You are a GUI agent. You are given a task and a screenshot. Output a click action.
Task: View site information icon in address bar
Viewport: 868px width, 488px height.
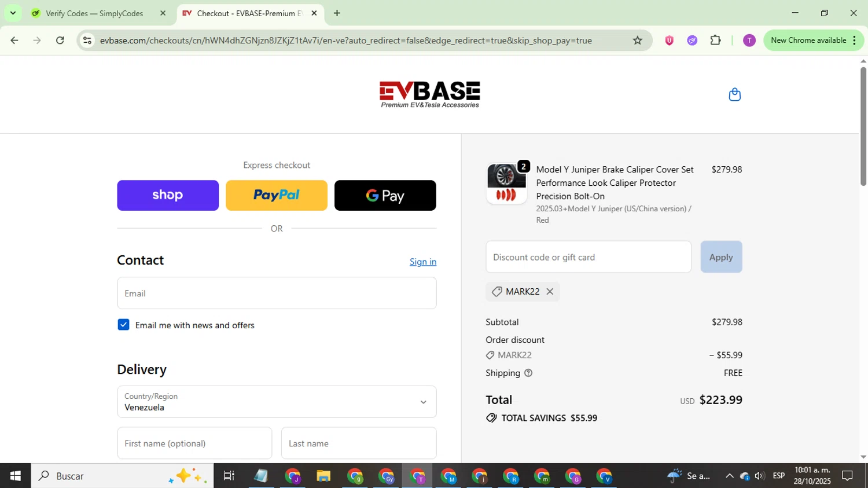pyautogui.click(x=87, y=41)
